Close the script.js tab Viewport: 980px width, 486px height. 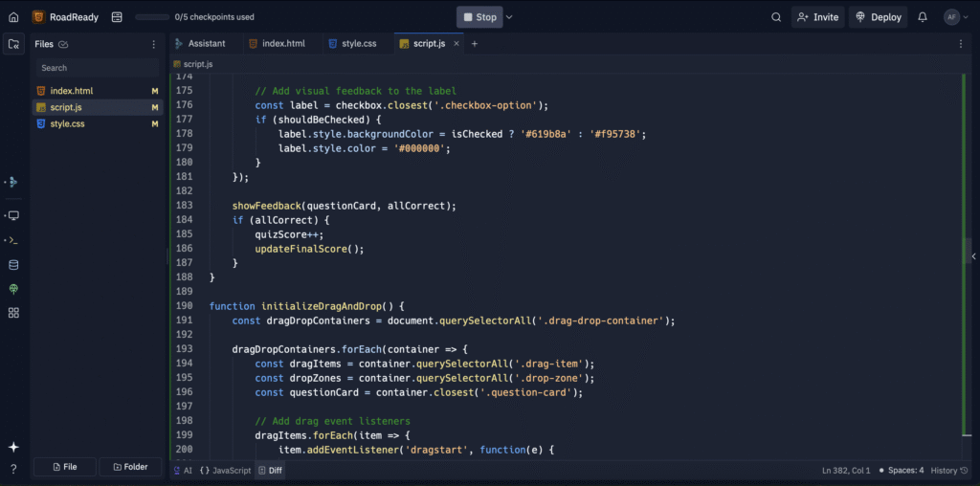pos(457,44)
